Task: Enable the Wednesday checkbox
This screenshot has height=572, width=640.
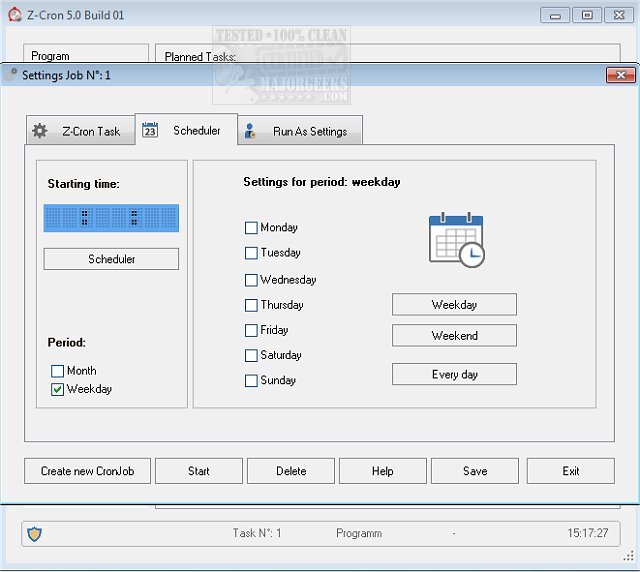Action: 251,280
